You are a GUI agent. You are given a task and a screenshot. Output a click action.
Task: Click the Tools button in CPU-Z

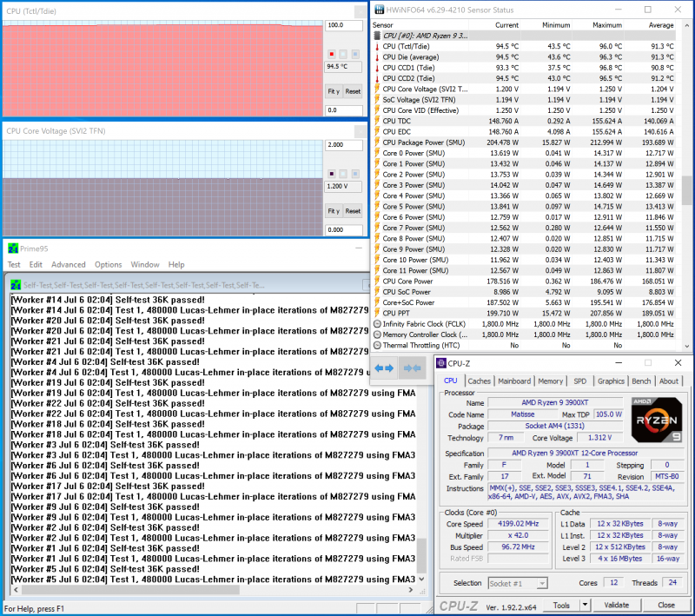pos(561,606)
